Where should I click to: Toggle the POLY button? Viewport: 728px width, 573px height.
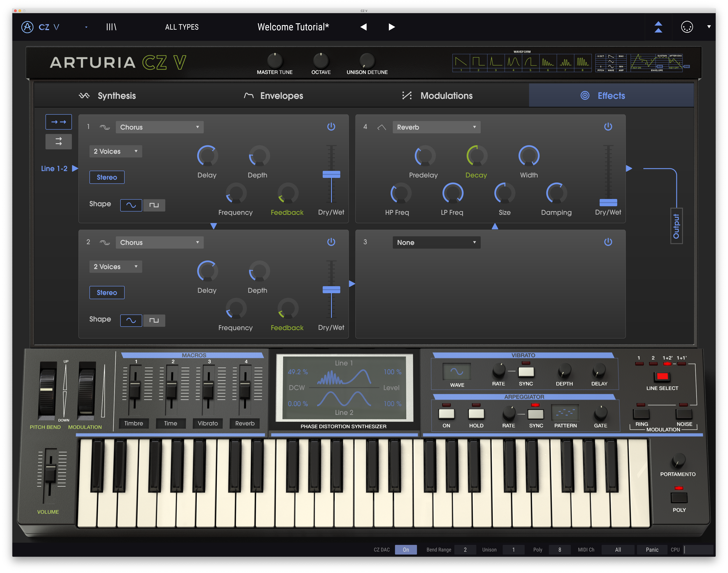click(679, 497)
